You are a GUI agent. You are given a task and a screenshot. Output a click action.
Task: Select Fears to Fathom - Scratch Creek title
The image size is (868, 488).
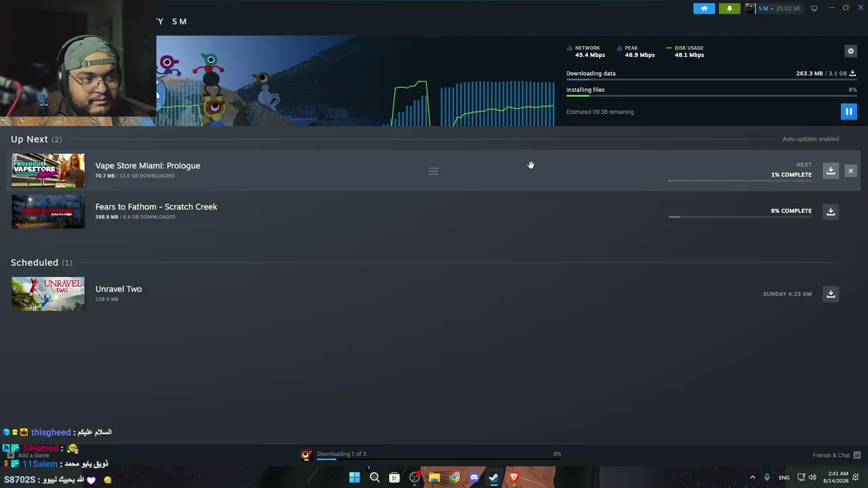point(156,207)
